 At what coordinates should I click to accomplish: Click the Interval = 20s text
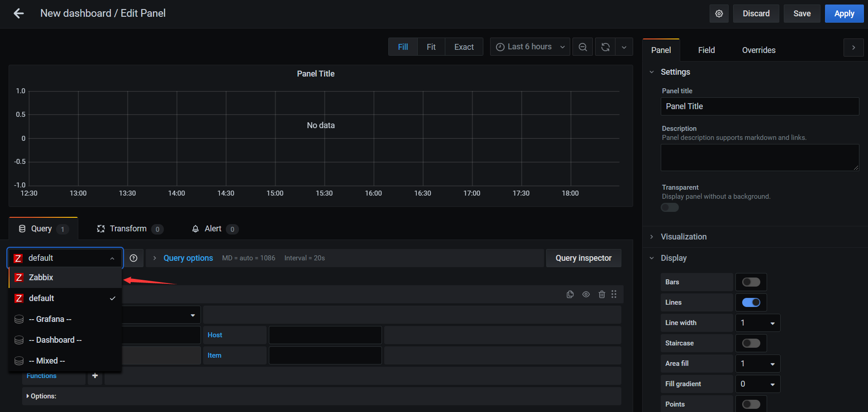[x=305, y=258]
